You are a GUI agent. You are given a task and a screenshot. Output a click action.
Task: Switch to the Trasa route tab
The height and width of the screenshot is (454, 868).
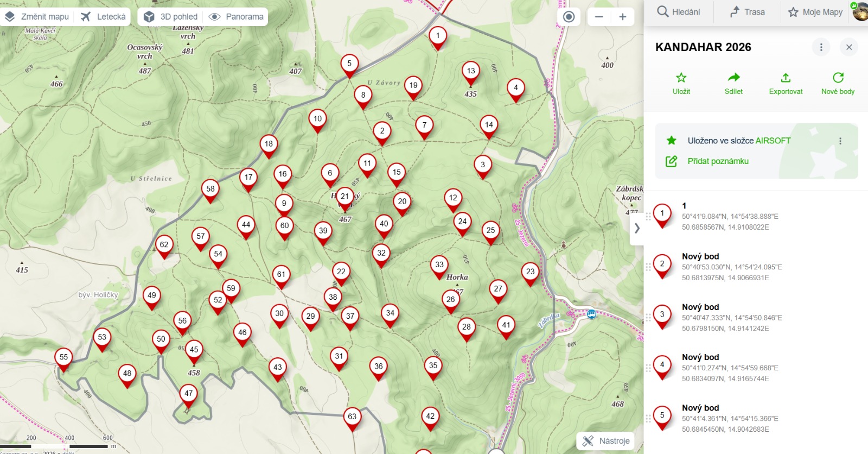[747, 12]
